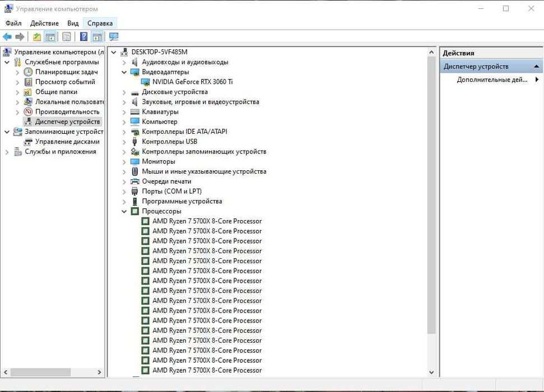Click the Управление дисками drive icon
The width and height of the screenshot is (544, 392).
pos(28,142)
